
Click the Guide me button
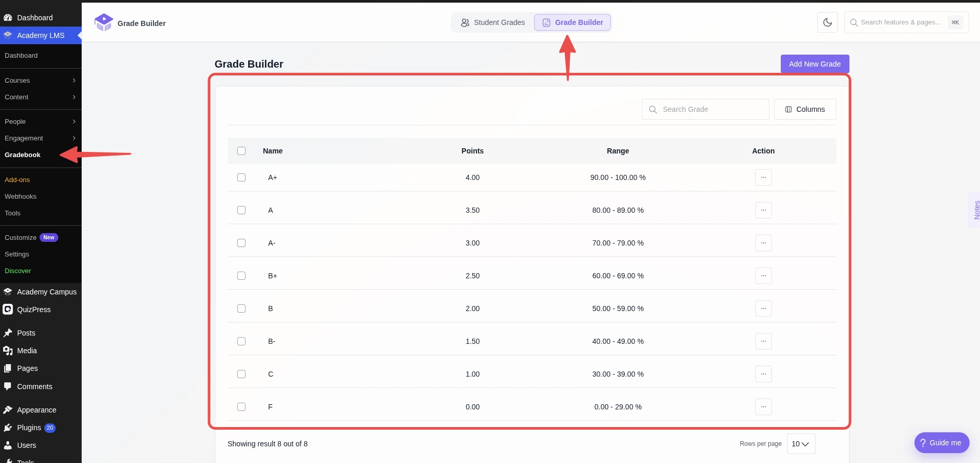click(x=942, y=443)
